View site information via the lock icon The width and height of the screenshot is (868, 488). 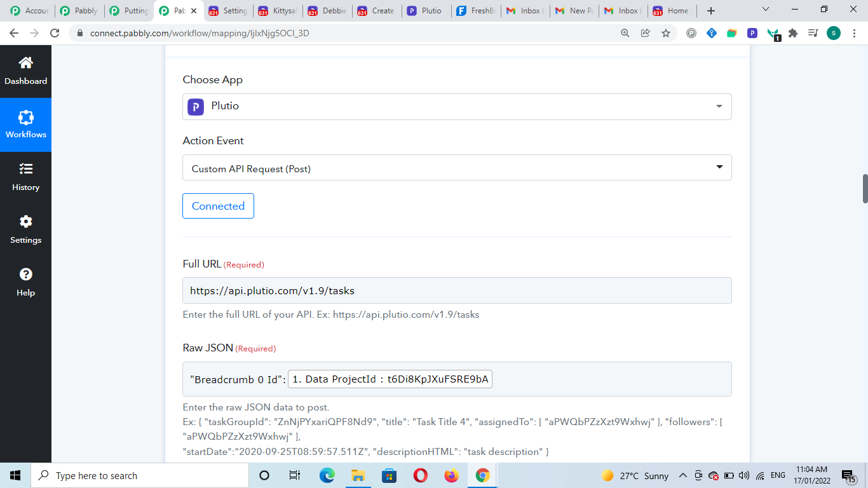pos(80,33)
